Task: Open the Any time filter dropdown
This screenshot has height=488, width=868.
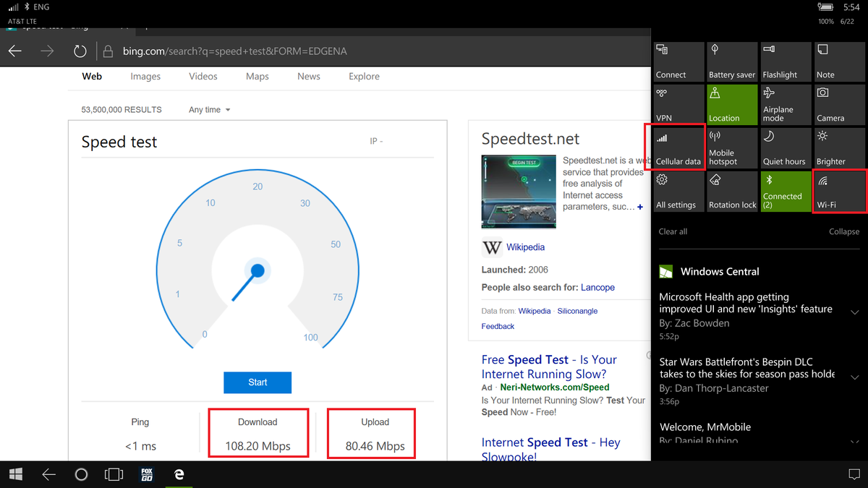Action: [209, 109]
